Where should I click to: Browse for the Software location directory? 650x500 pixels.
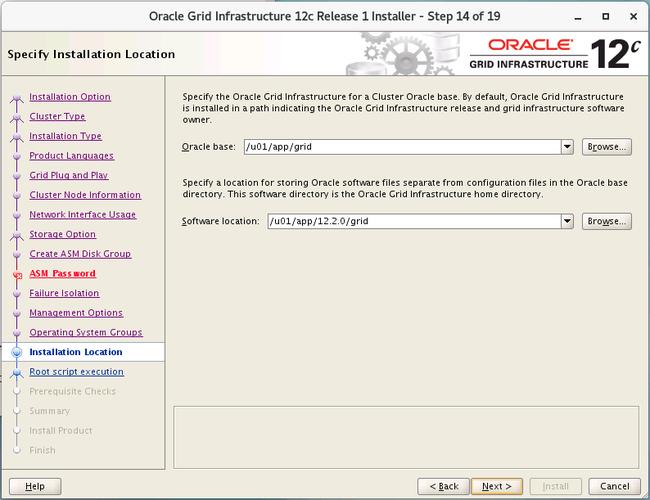pyautogui.click(x=606, y=221)
